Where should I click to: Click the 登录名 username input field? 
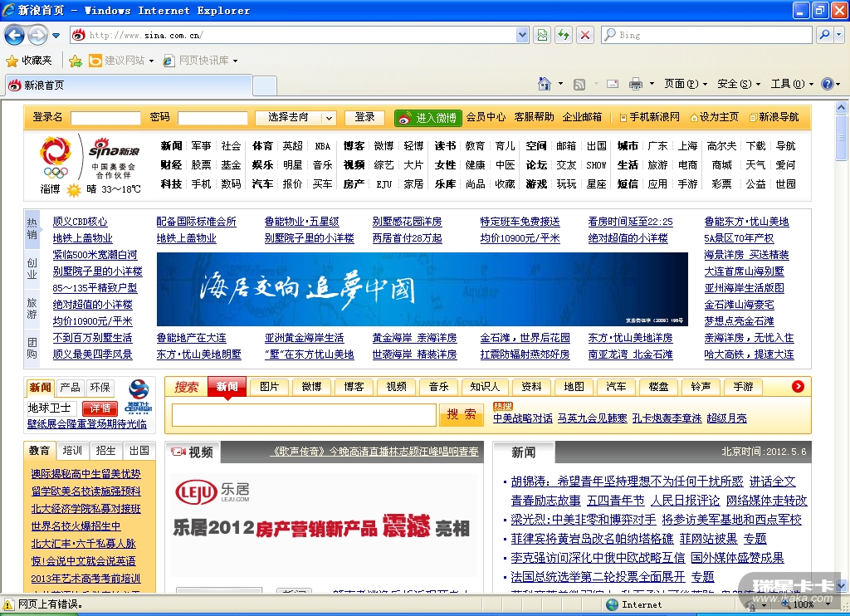105,118
